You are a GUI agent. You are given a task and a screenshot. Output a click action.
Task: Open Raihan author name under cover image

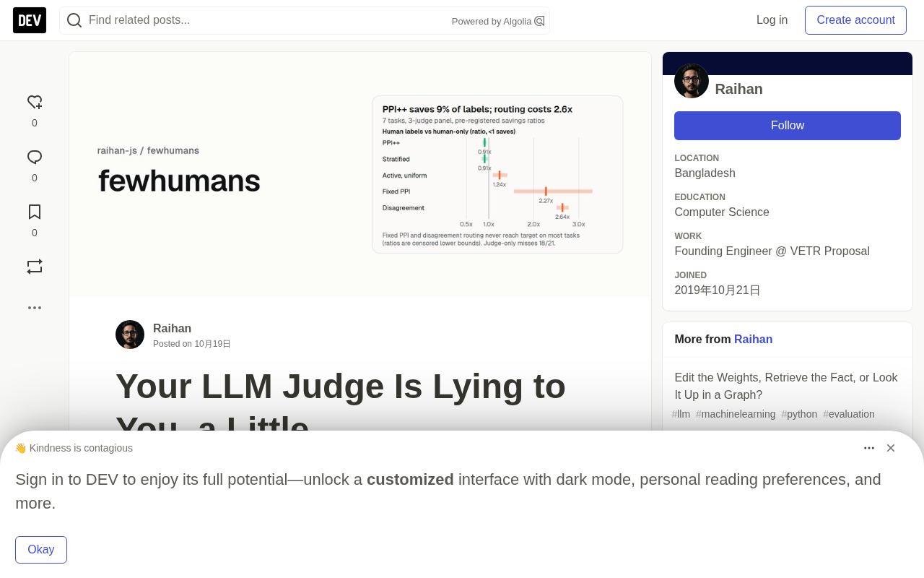tap(172, 329)
